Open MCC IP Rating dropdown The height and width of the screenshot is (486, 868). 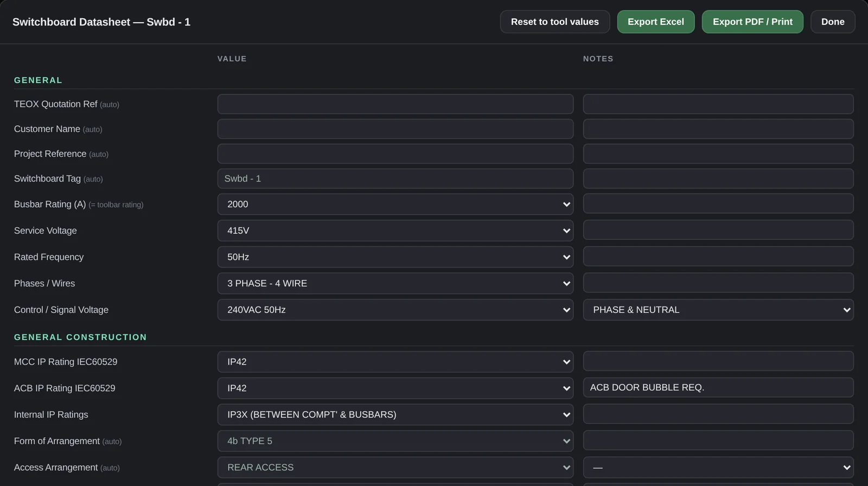[x=395, y=362]
